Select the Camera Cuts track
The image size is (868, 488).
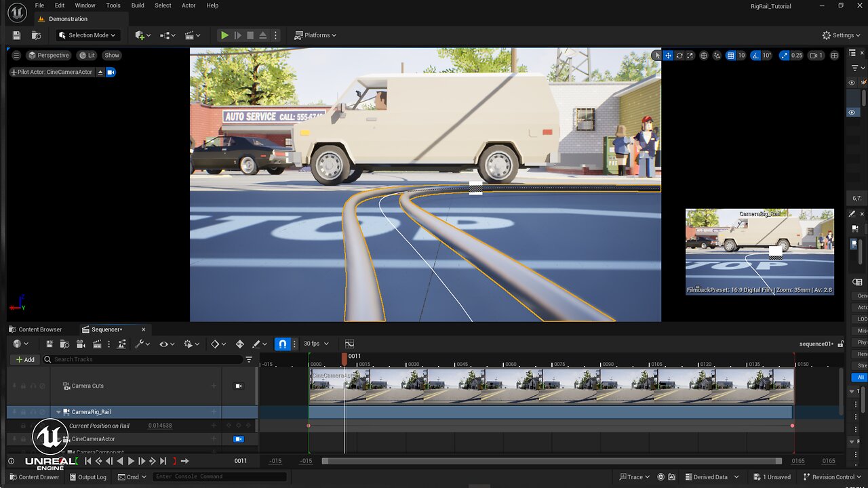(x=88, y=386)
